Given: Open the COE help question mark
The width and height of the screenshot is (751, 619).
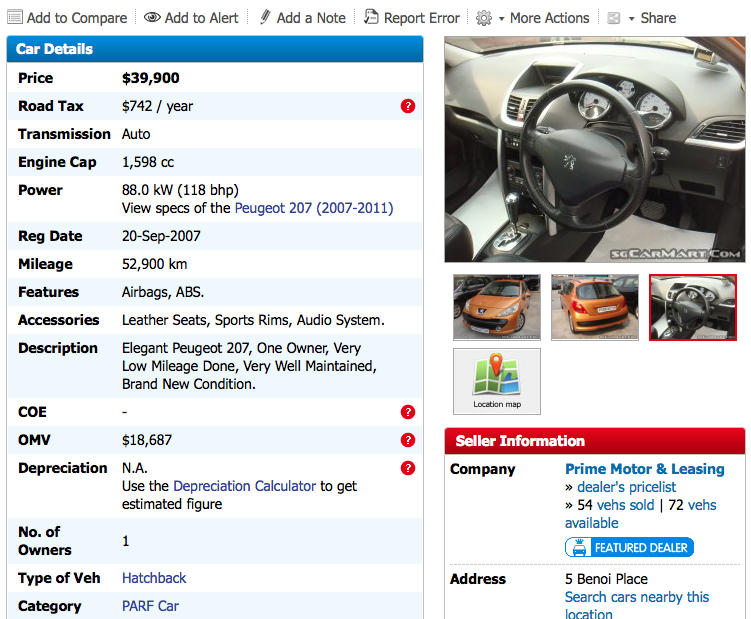Looking at the screenshot, I should click(408, 412).
